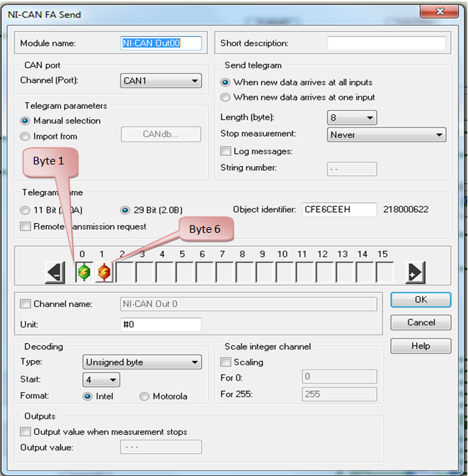
Task: Click the Short description field
Action: pos(386,43)
